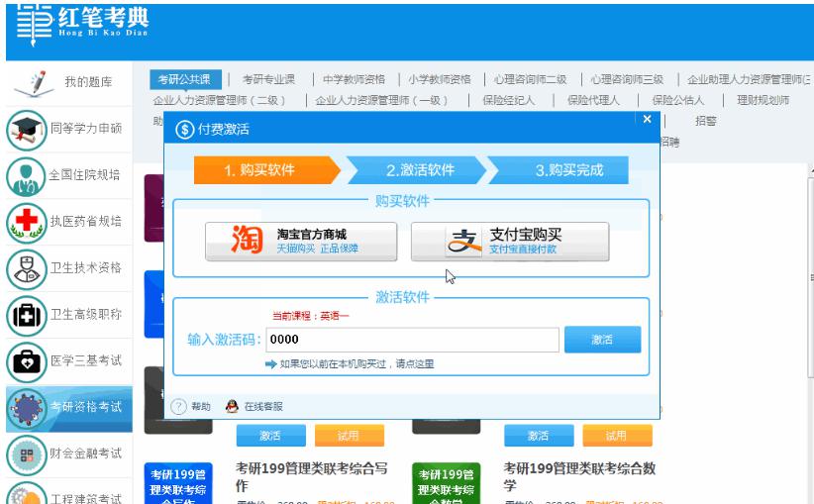Click the blue 激活 button in dialog
This screenshot has height=504, width=814.
tap(603, 340)
